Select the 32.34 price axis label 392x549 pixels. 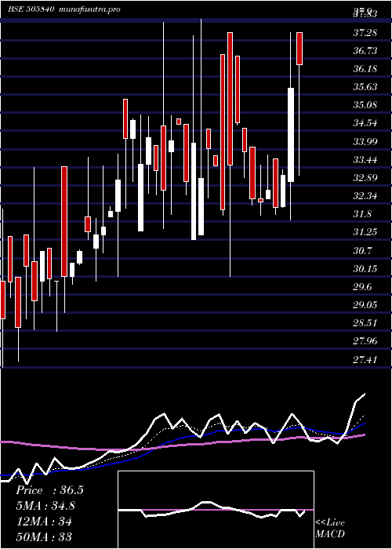point(365,196)
